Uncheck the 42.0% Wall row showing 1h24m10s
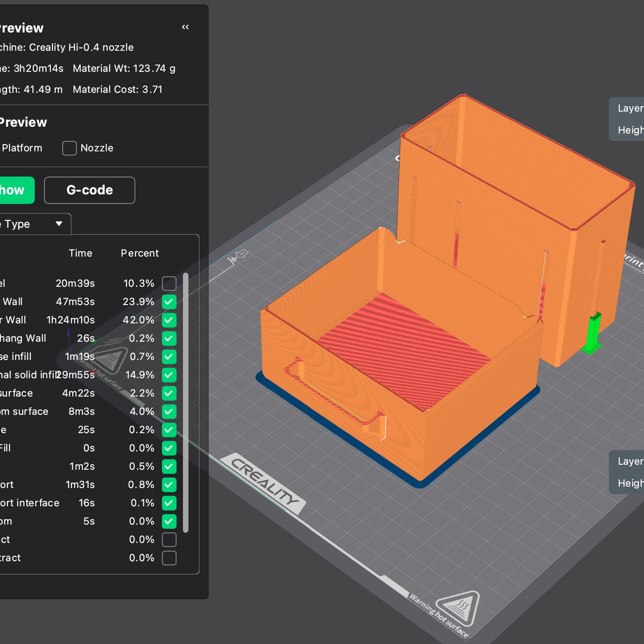 169,320
